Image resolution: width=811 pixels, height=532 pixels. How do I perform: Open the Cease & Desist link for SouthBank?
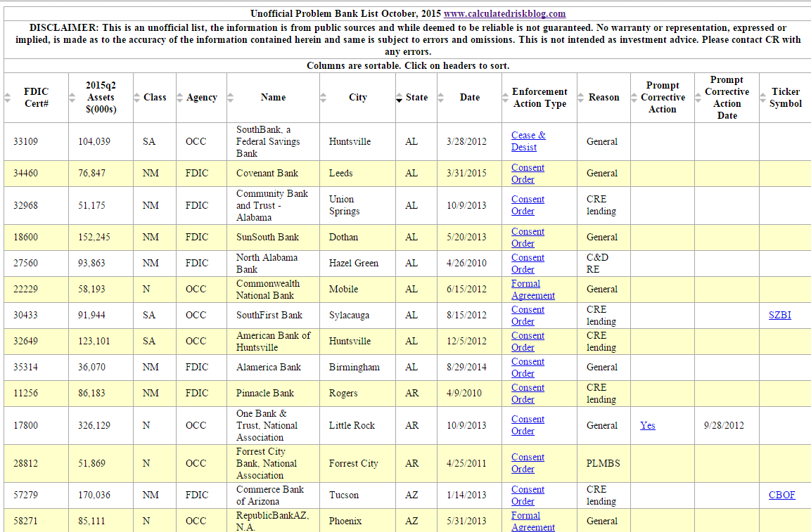coord(528,141)
